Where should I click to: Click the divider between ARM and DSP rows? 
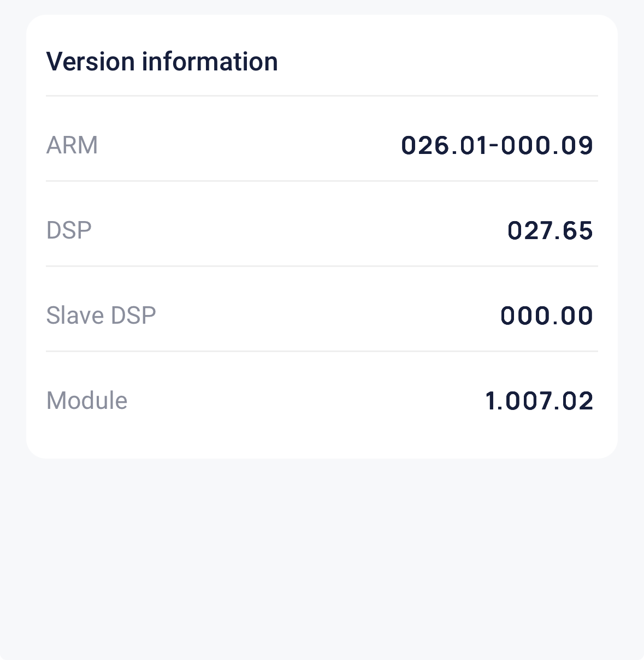[322, 181]
